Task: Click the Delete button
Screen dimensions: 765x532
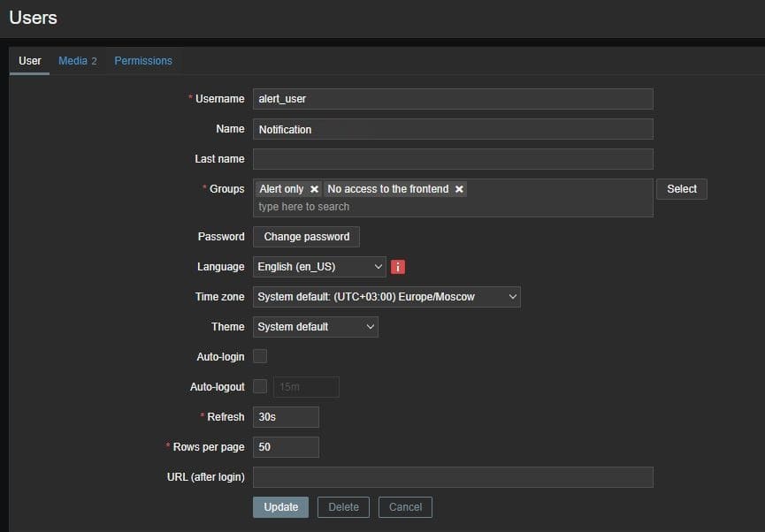Action: tap(343, 507)
